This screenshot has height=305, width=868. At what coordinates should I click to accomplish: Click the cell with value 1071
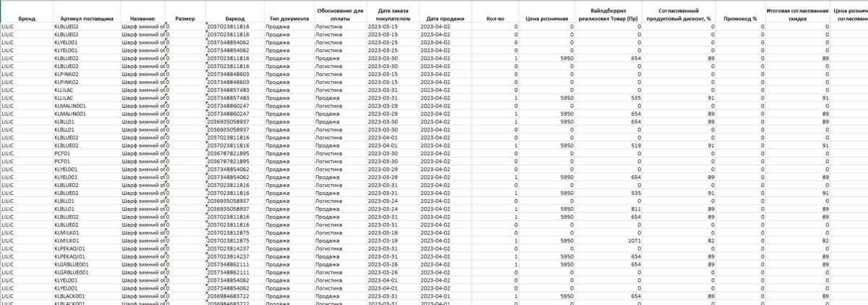tap(608, 240)
